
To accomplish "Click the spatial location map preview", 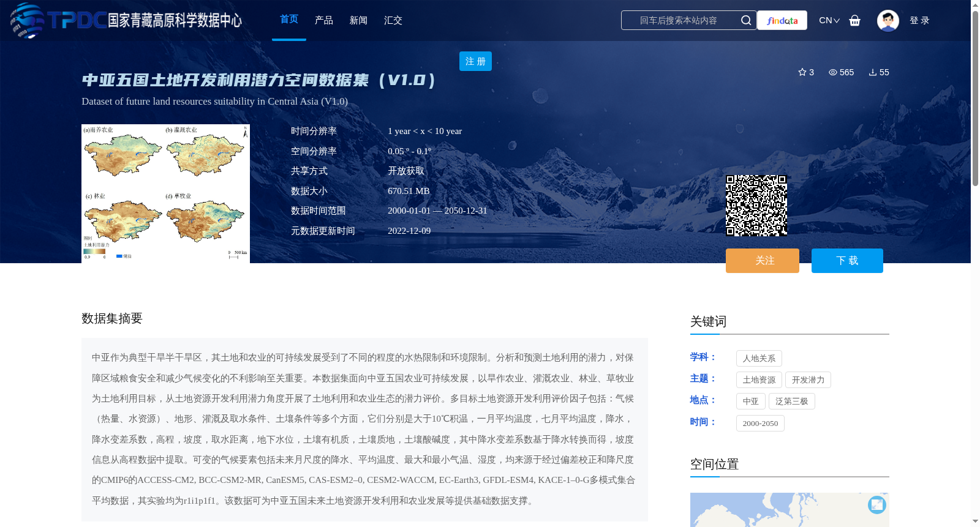I will click(x=790, y=510).
